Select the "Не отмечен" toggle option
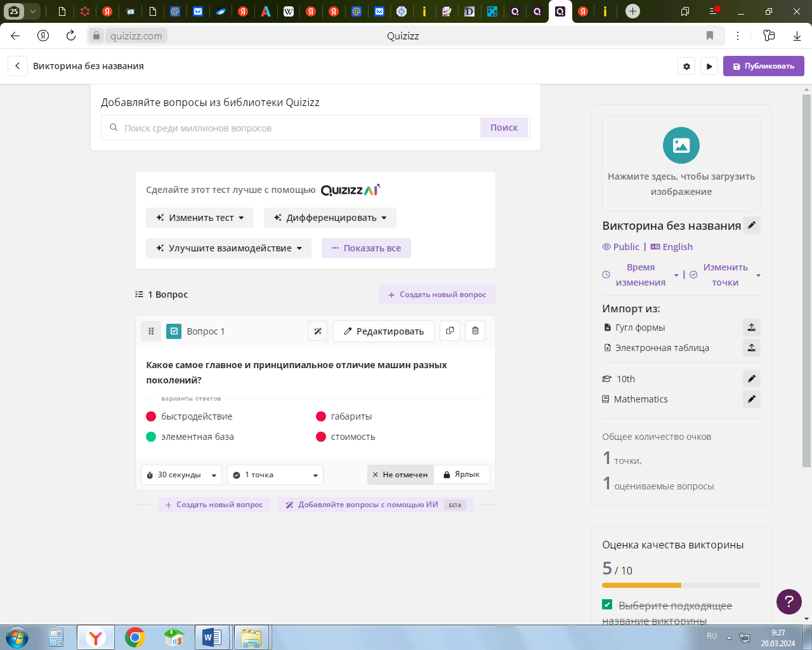 point(400,475)
